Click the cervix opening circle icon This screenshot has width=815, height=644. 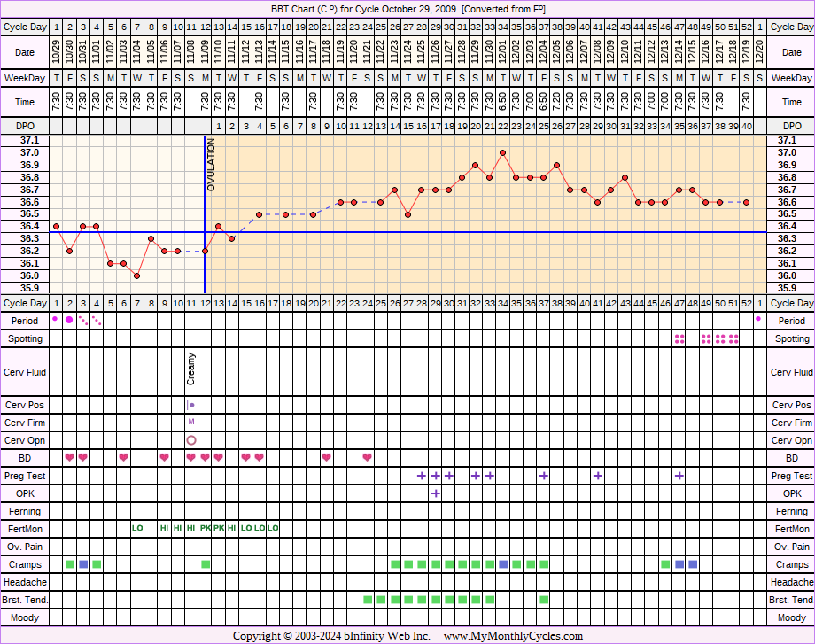click(191, 440)
